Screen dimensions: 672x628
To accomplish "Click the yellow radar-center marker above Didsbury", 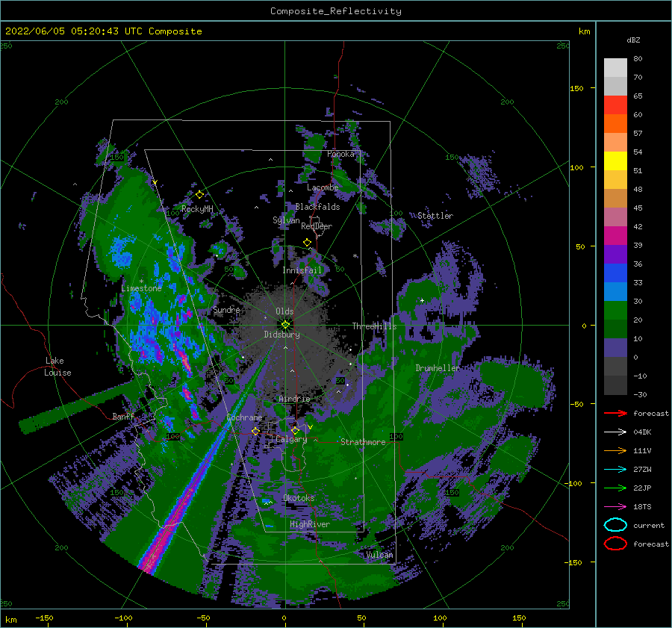I will click(x=285, y=325).
